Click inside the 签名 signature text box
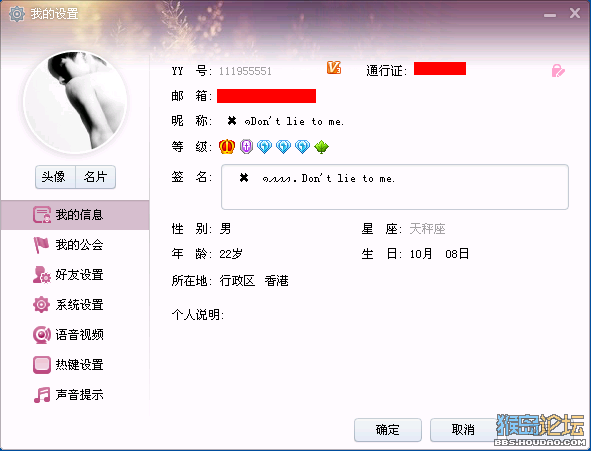Screen dimensions: 591x451 click(x=395, y=187)
